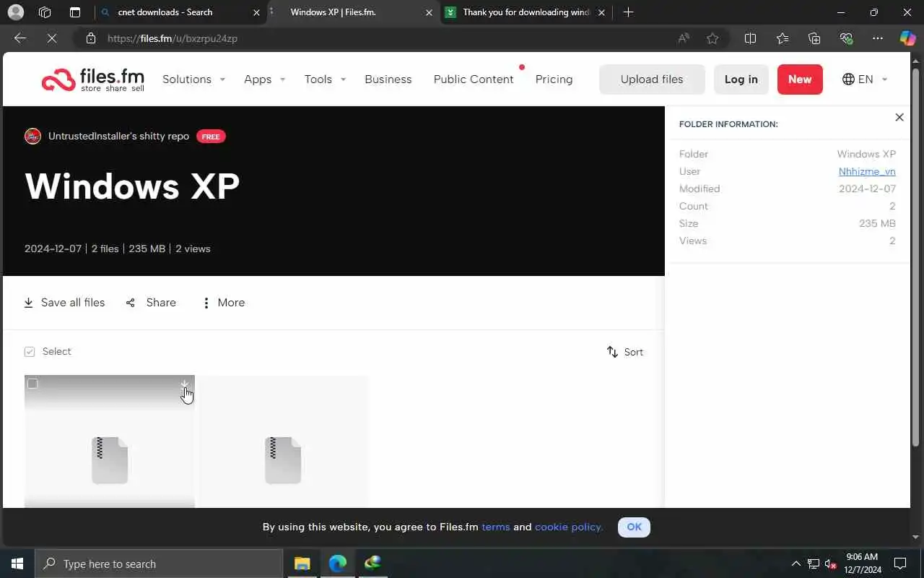Click the Microsoft Edge taskbar icon

(337, 564)
